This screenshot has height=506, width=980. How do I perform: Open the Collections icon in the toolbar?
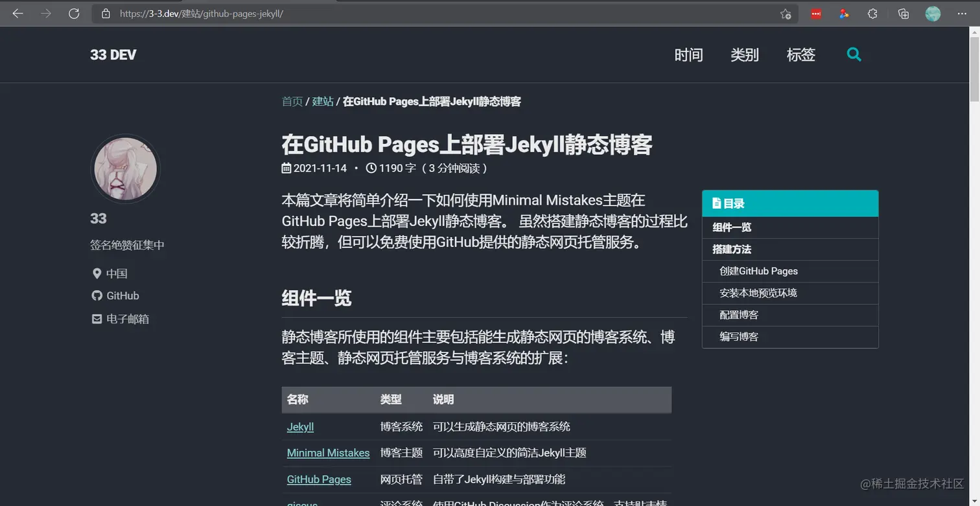click(x=901, y=13)
